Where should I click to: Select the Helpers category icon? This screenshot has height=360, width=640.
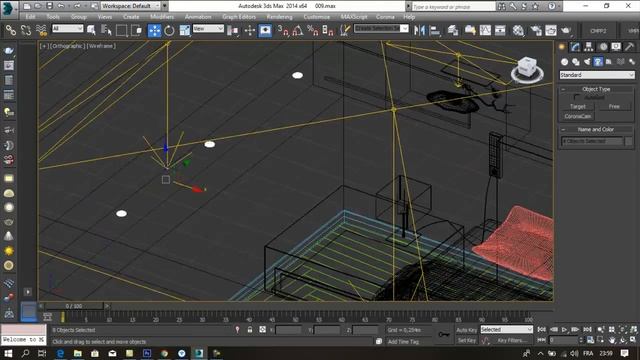609,62
